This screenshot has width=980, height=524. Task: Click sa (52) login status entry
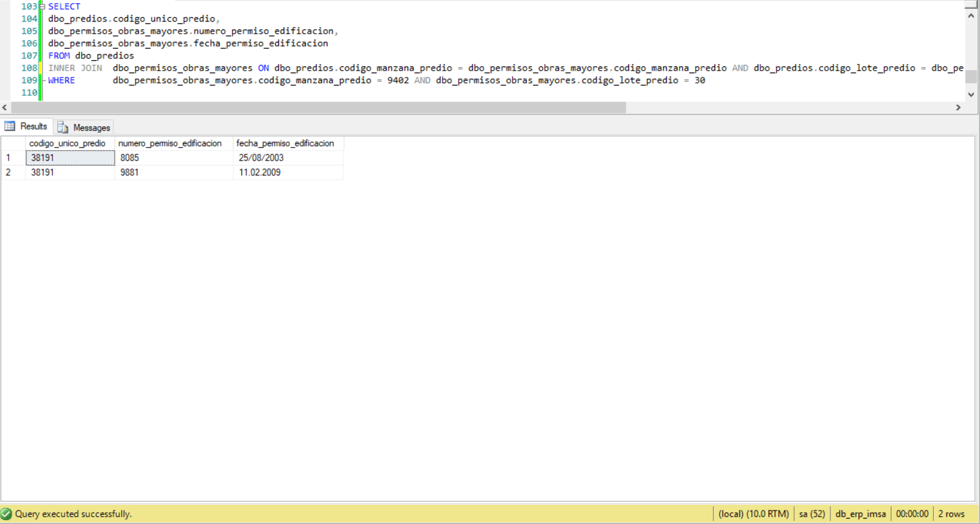click(812, 514)
